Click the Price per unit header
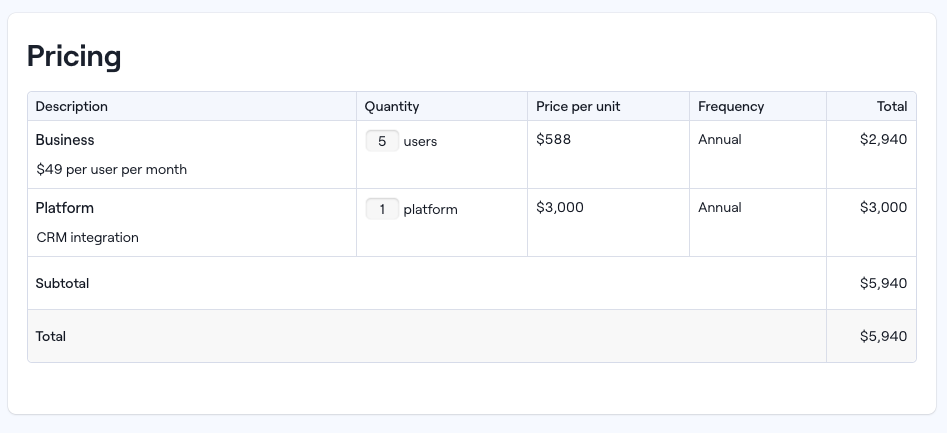 point(578,106)
